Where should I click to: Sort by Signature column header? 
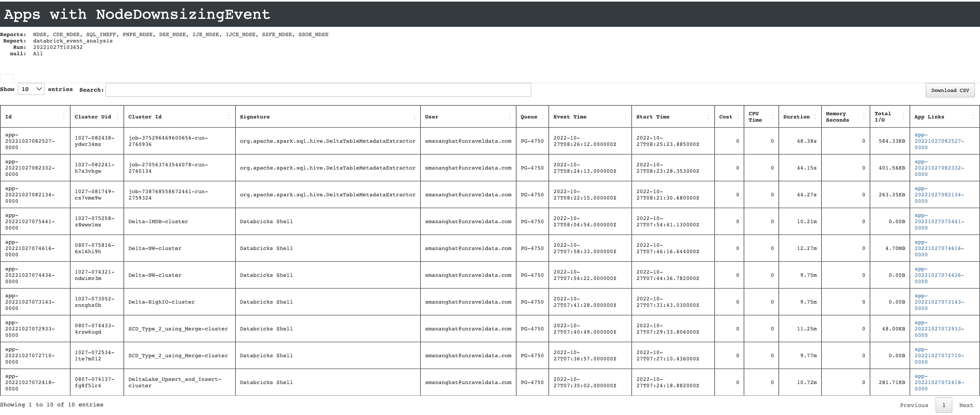tap(328, 117)
